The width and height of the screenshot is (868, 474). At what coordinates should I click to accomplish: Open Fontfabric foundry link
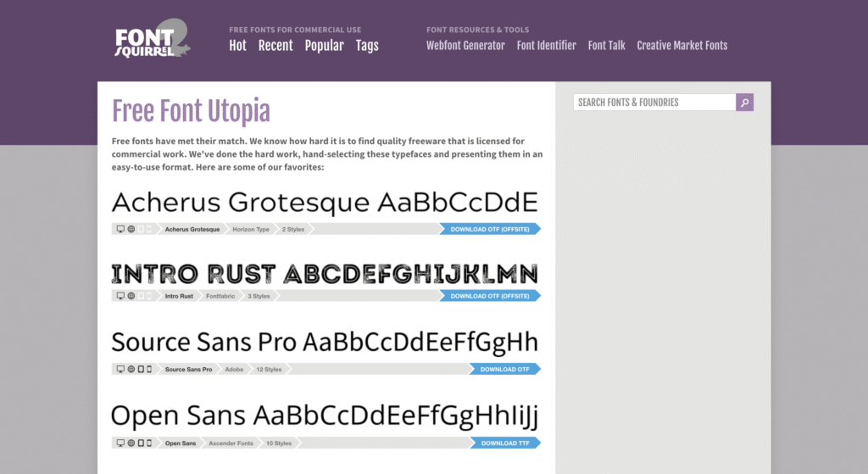coord(220,296)
